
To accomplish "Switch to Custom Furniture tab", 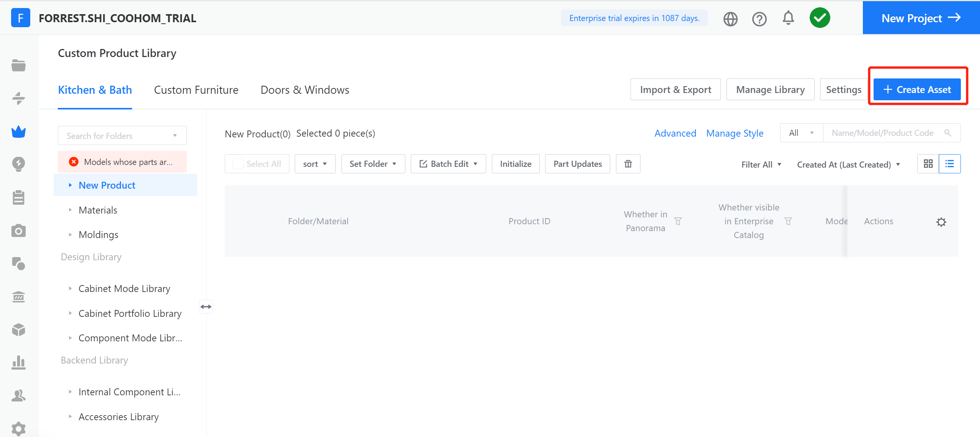I will (x=196, y=90).
